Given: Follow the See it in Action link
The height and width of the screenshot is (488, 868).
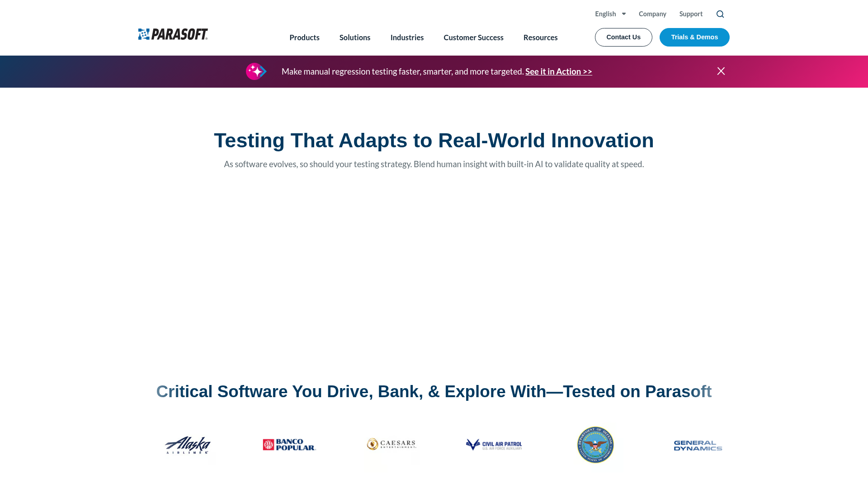Looking at the screenshot, I should point(558,71).
